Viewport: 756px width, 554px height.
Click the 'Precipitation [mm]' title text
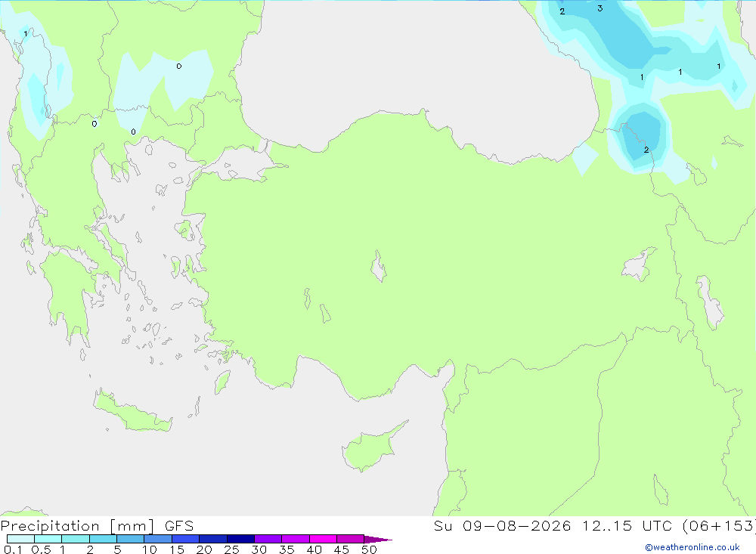tap(77, 526)
